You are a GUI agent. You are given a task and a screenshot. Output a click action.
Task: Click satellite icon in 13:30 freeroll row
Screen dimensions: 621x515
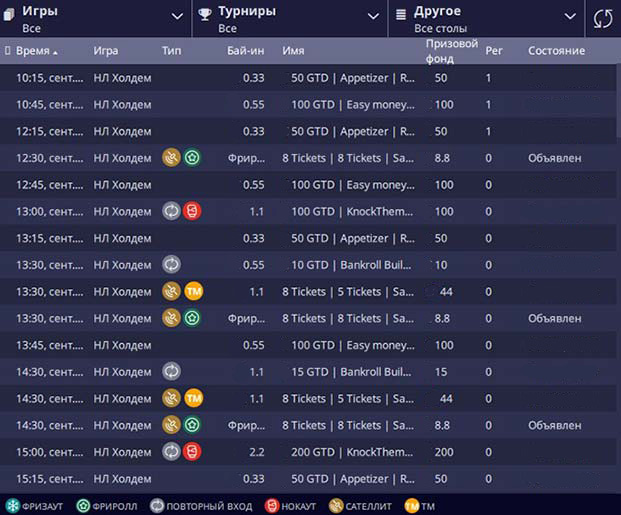(x=171, y=318)
